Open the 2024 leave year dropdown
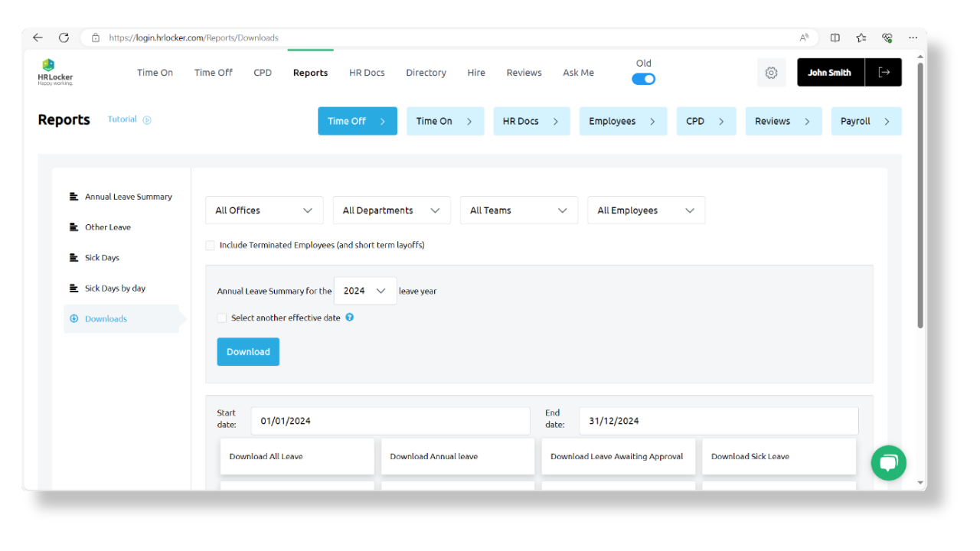This screenshot has width=980, height=551. 365,291
